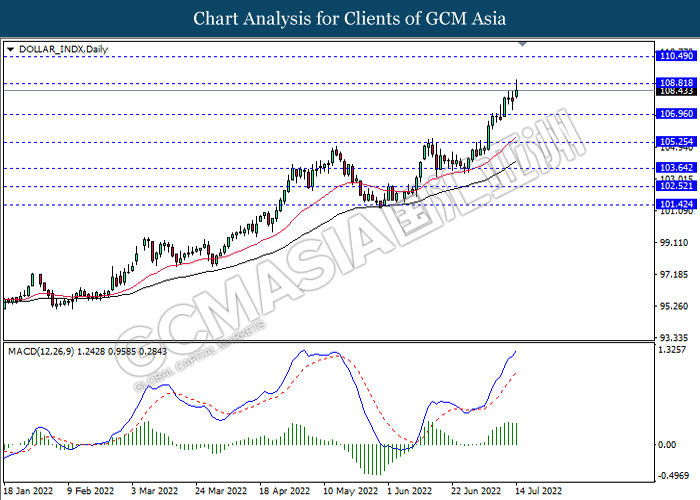Screen dimensions: 700x500
Task: Click the 93.335 price axis value
Action: pos(674,337)
